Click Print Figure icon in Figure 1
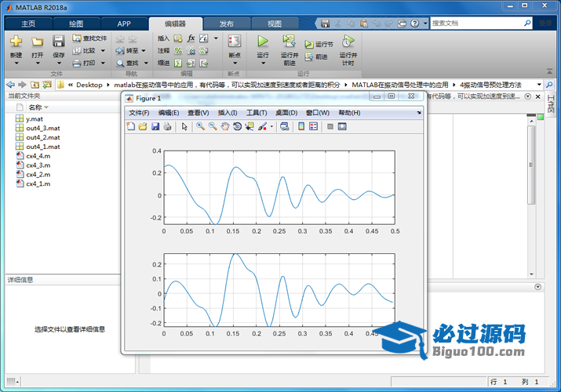The height and width of the screenshot is (392, 561). [x=167, y=126]
